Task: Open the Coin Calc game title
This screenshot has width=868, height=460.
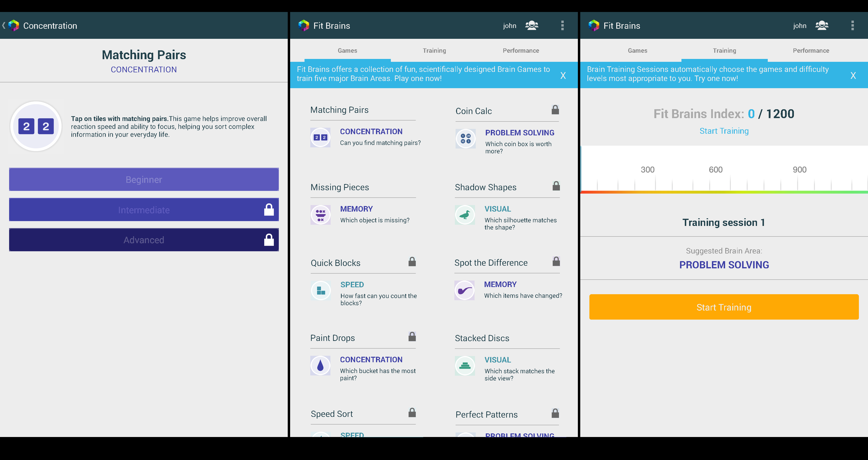Action: (473, 111)
